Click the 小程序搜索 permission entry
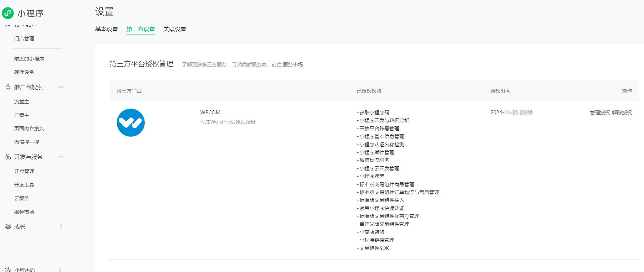The height and width of the screenshot is (272, 644). pos(371,176)
